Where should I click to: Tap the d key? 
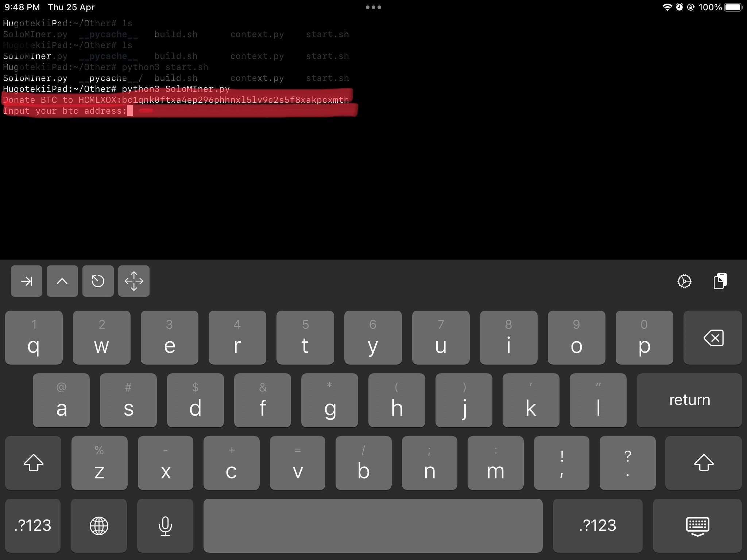[x=196, y=400]
